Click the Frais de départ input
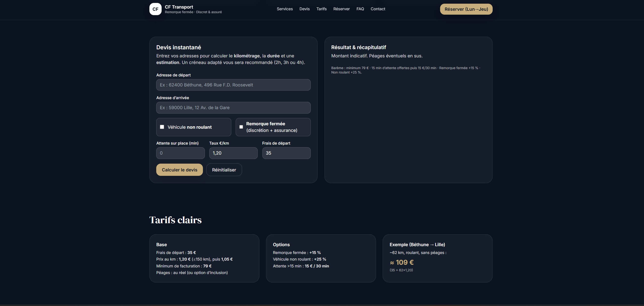The height and width of the screenshot is (306, 644). (x=286, y=153)
